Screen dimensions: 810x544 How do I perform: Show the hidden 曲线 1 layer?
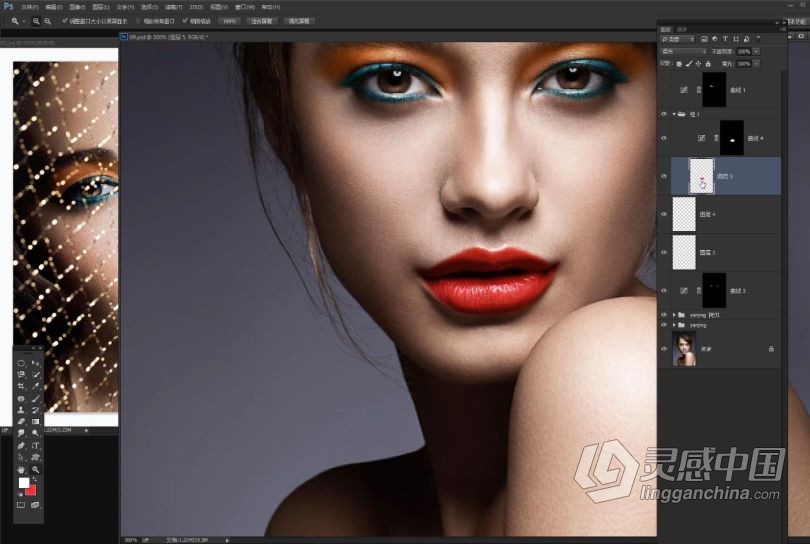[x=664, y=89]
